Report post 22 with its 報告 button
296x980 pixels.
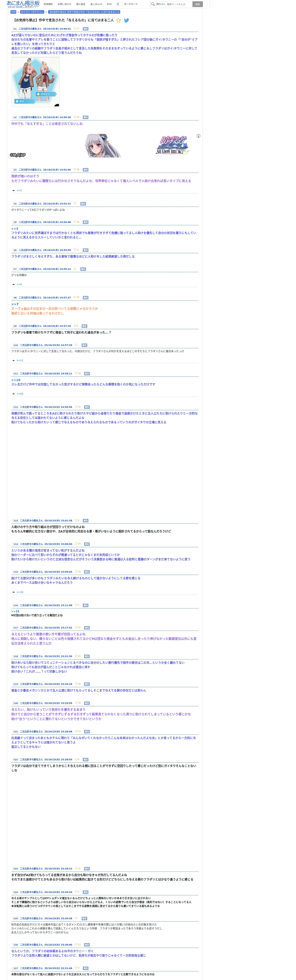click(86, 760)
